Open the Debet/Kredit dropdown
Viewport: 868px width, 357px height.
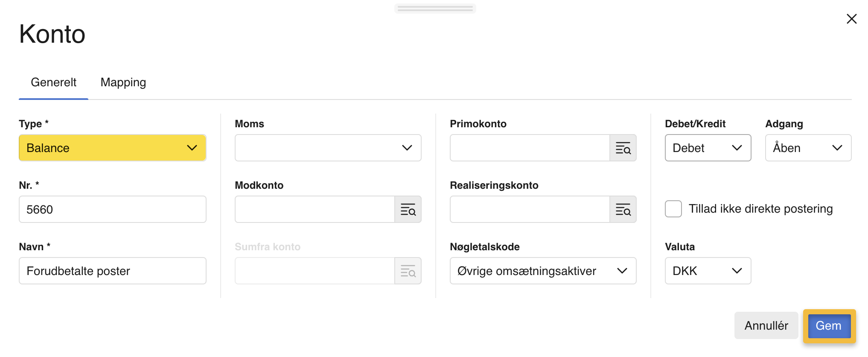(707, 148)
